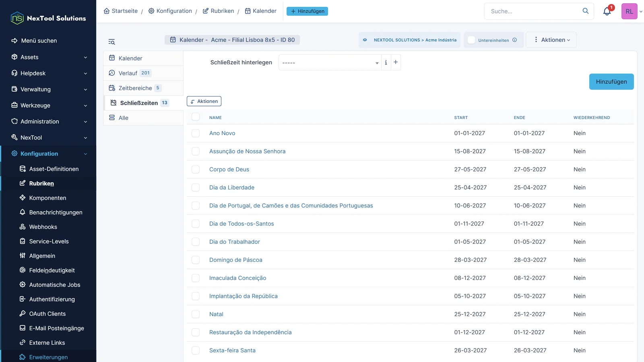Collapse the Konfiguration sidebar menu
Image resolution: width=644 pixels, height=362 pixels.
click(48, 154)
